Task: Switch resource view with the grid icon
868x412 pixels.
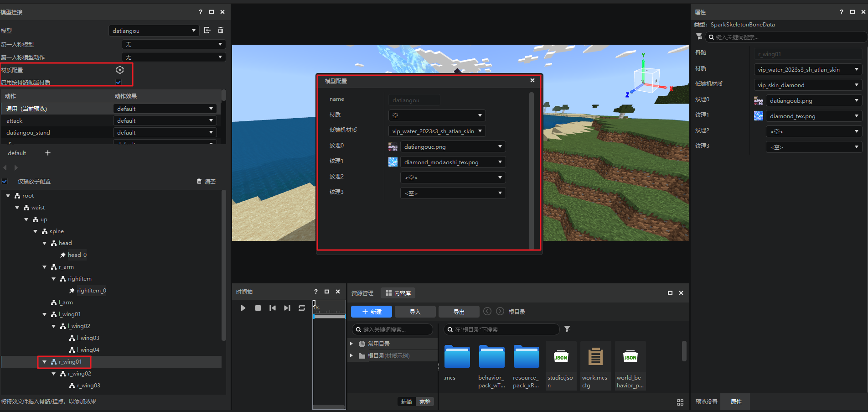Action: 680,402
